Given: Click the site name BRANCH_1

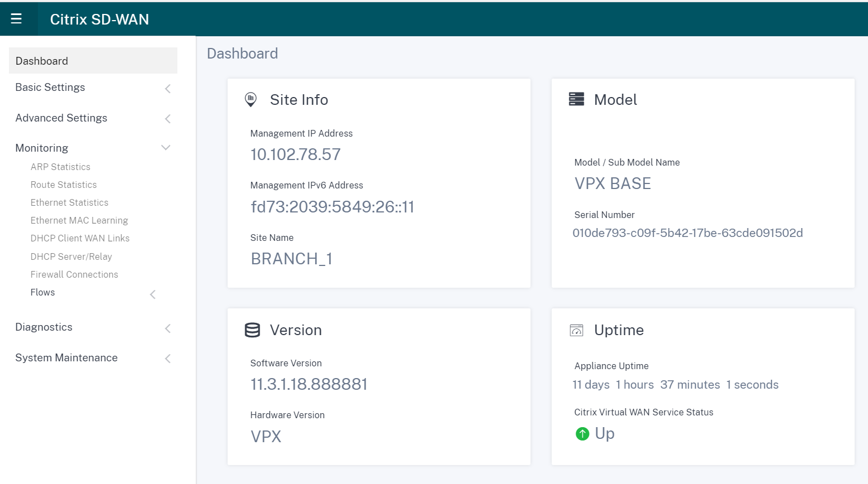Looking at the screenshot, I should [292, 259].
